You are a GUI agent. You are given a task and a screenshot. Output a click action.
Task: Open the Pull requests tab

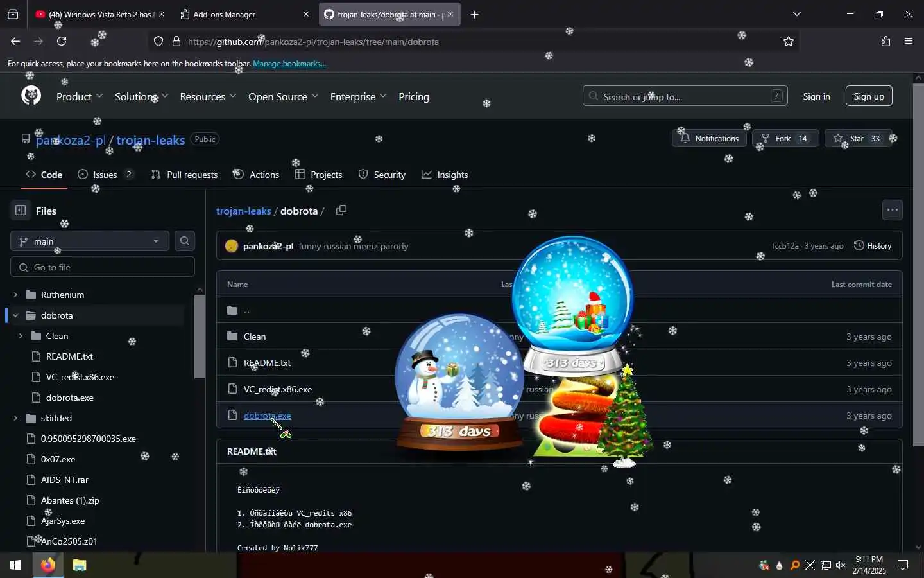pos(184,175)
